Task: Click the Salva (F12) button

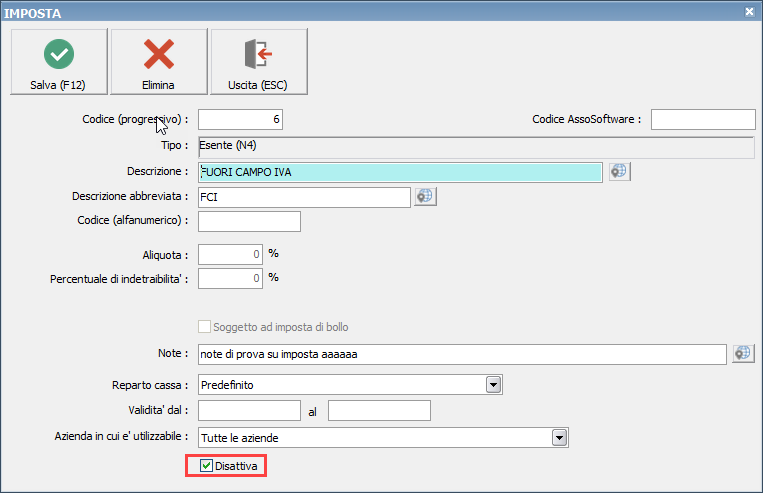Action: (59, 61)
